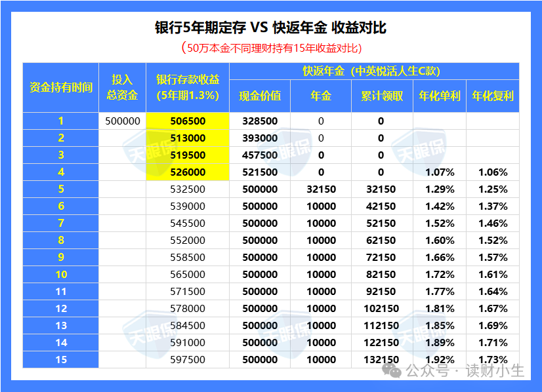Click the 公众号 · 读财小生 watermark text

465,372
